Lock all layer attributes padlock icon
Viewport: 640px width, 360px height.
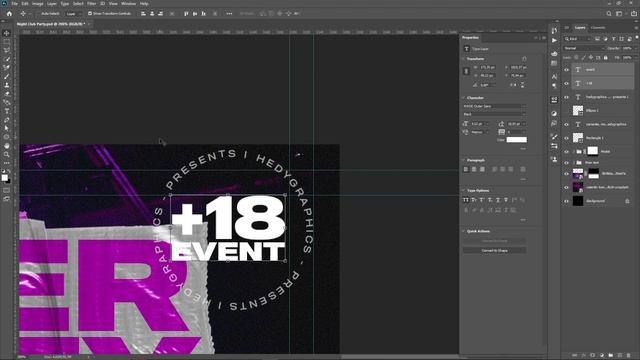[x=605, y=58]
